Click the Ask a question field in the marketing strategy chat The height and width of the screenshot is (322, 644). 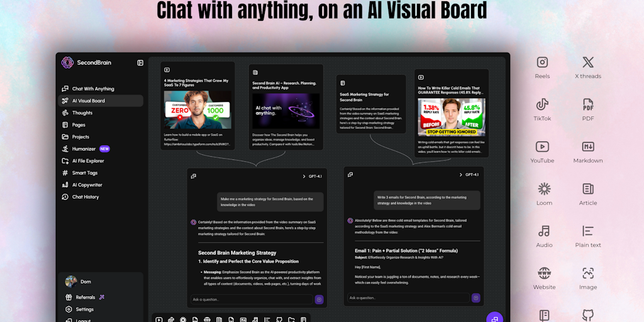point(252,299)
